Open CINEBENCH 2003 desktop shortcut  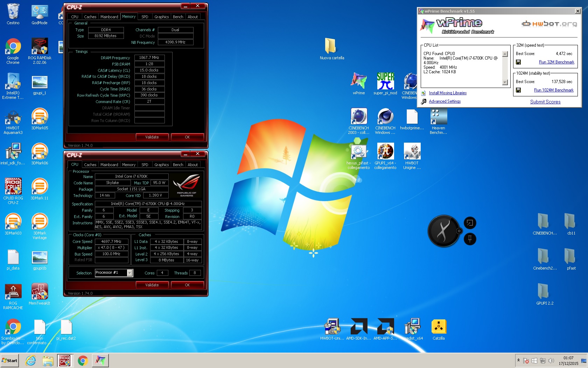(x=359, y=121)
